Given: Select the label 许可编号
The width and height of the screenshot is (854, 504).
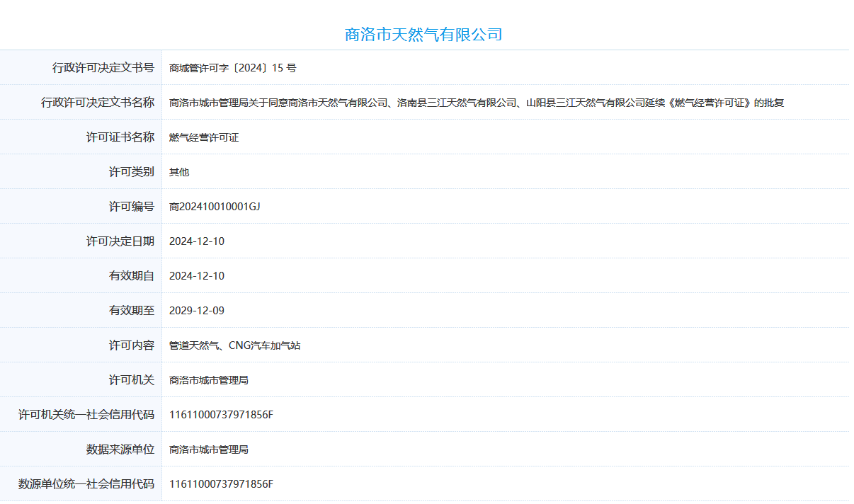Looking at the screenshot, I should [x=132, y=207].
